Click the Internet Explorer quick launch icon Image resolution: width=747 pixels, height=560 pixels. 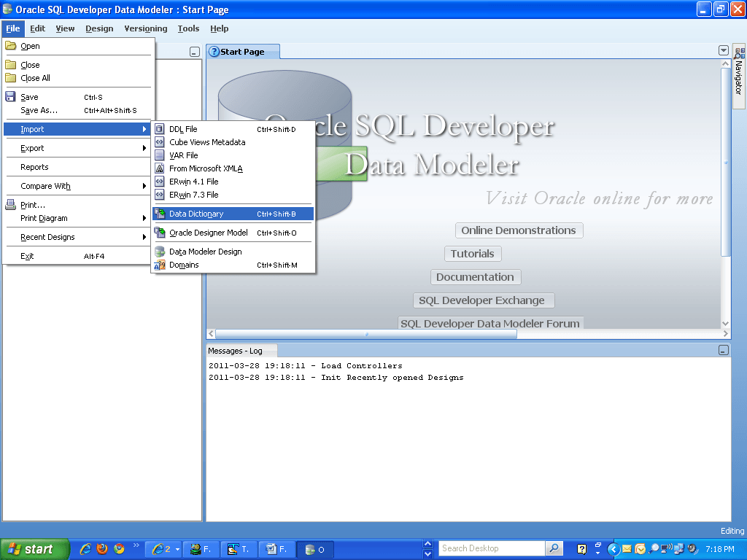coord(85,549)
